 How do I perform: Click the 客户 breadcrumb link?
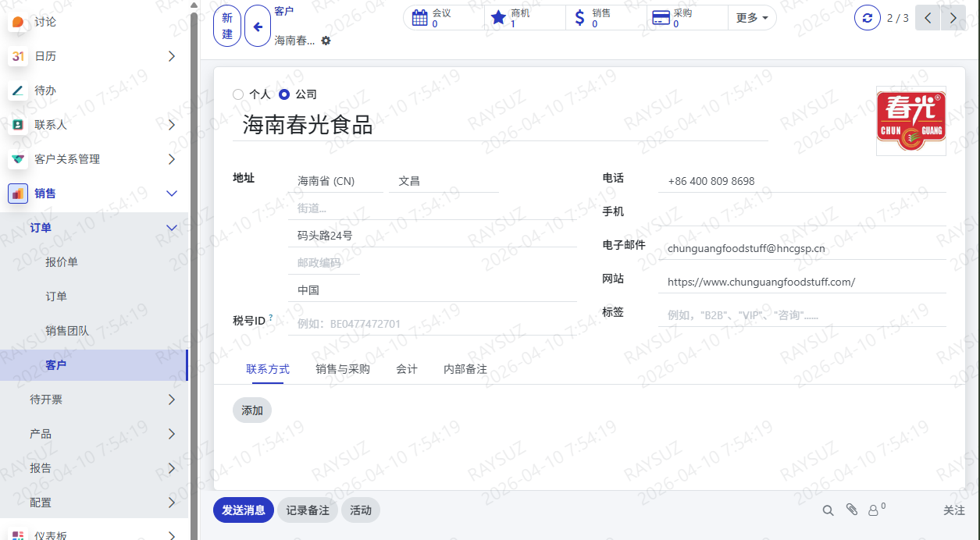(x=284, y=11)
